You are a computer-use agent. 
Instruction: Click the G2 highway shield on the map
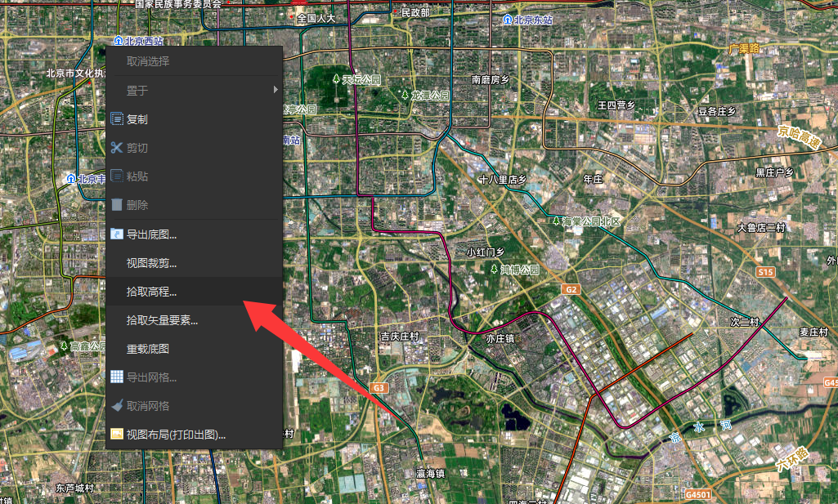(571, 289)
